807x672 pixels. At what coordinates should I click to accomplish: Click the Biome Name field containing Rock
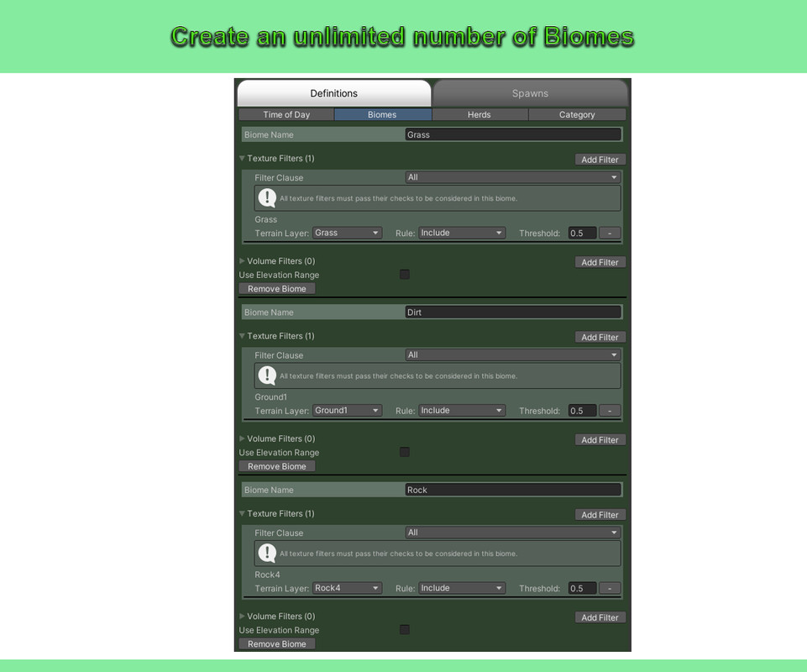[513, 490]
